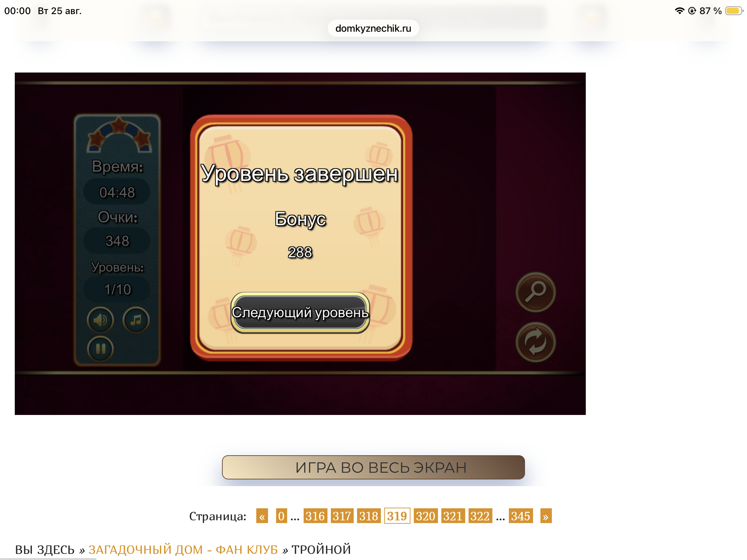Click the Уровень завершен heading
This screenshot has height=560, width=747.
point(299,174)
